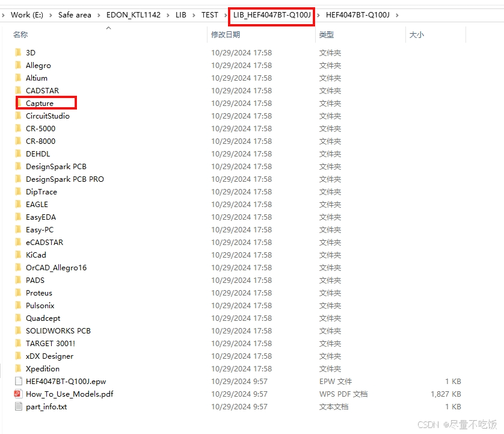Navigate to LIB_HEF4047BT-Q100J breadcrumb
This screenshot has width=504, height=434.
click(x=272, y=15)
